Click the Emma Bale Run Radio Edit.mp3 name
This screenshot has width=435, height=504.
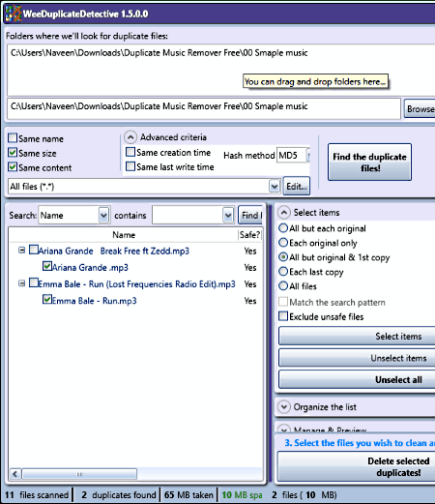(137, 284)
